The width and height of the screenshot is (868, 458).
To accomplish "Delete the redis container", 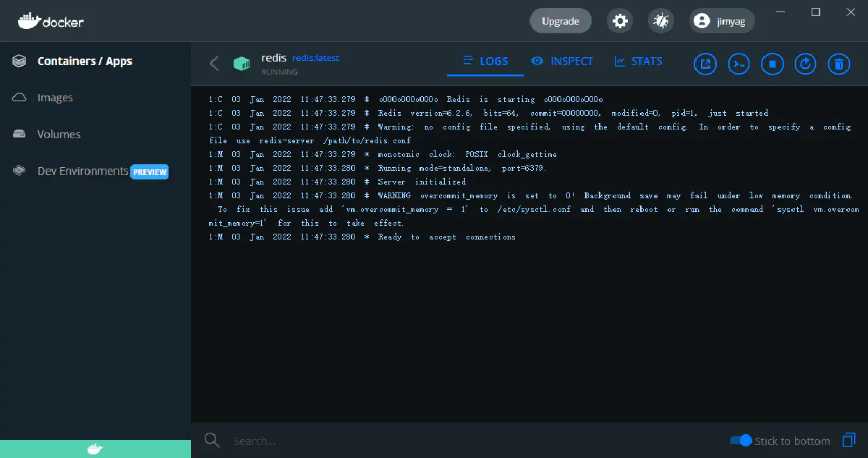I will (x=838, y=64).
